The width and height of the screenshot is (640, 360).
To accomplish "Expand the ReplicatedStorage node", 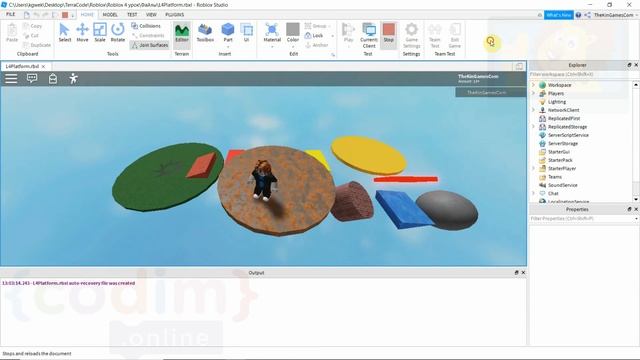I will (533, 127).
